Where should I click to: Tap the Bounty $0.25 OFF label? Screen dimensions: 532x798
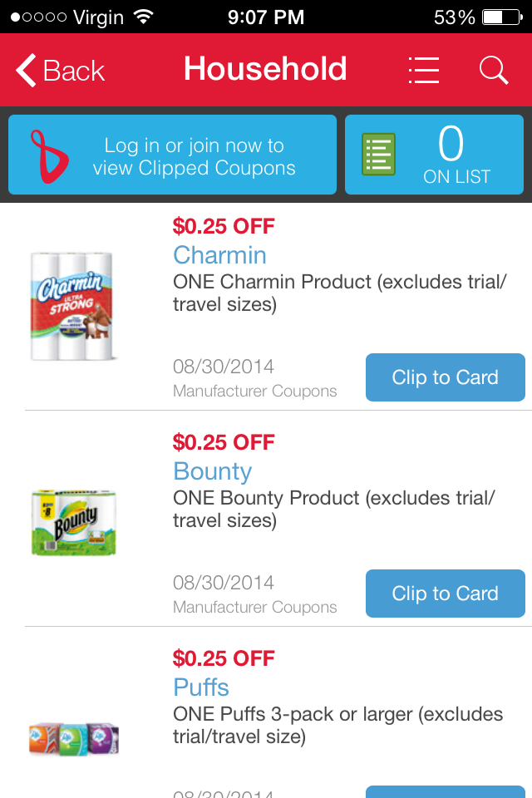pyautogui.click(x=224, y=441)
